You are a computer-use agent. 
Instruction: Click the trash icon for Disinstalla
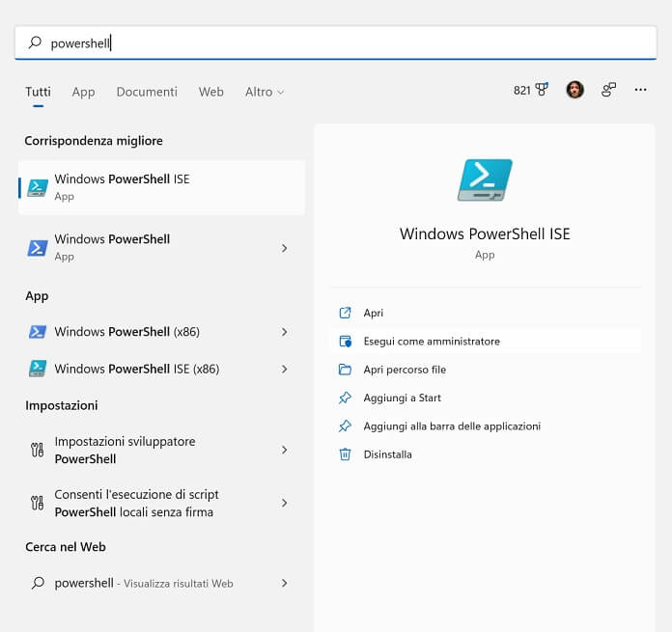345,454
